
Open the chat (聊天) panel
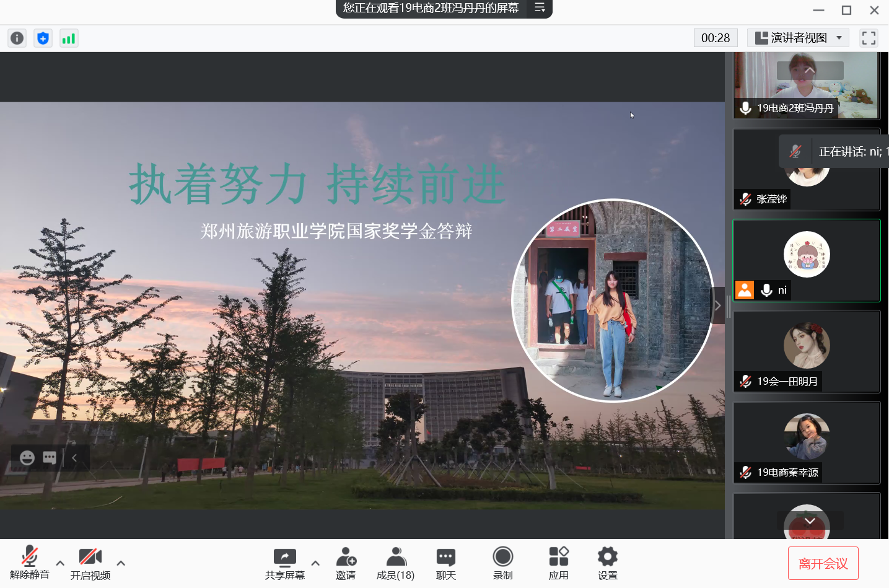[x=445, y=563]
